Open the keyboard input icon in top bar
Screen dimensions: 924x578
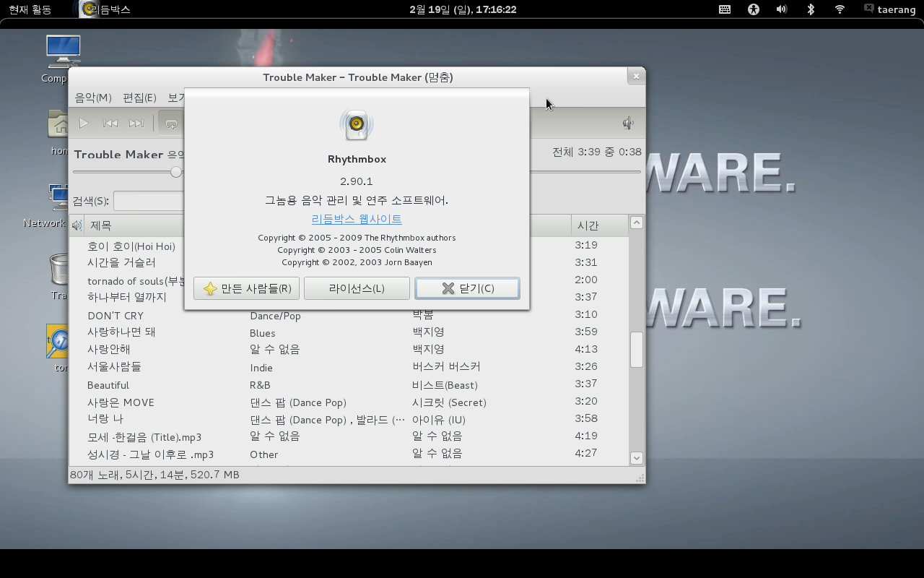pos(725,9)
